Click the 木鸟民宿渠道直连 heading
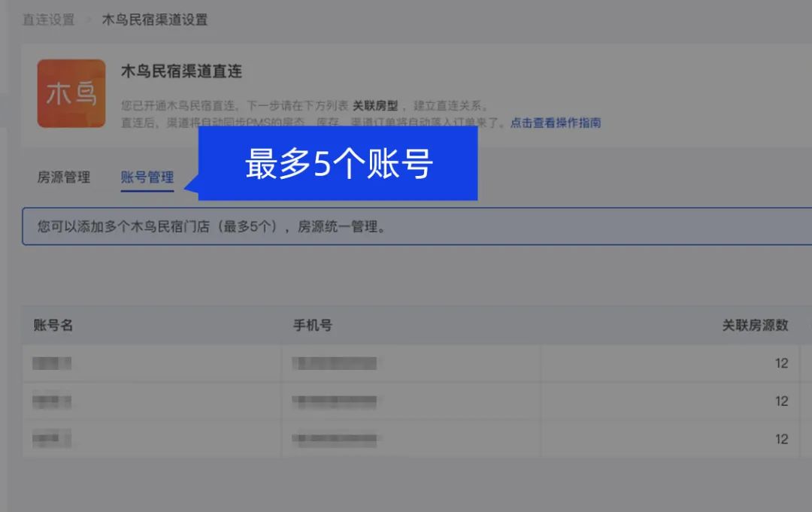This screenshot has height=512, width=812. (181, 71)
